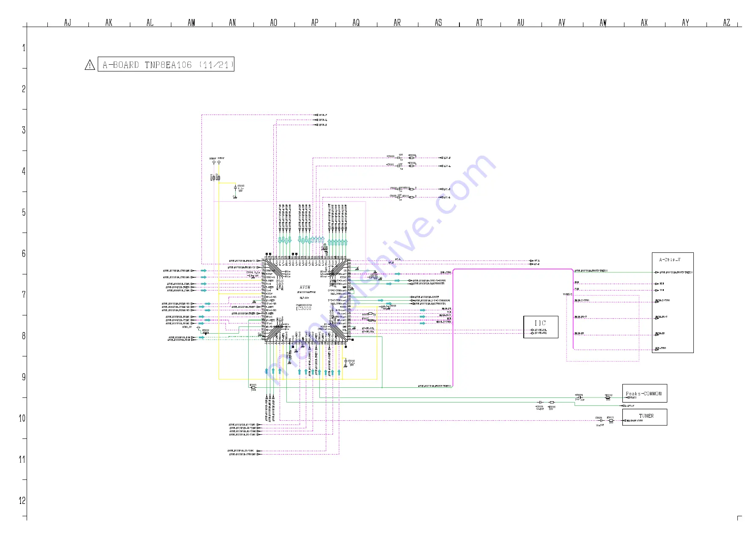Click row grid label 5
The image size is (756, 534).
point(24,212)
